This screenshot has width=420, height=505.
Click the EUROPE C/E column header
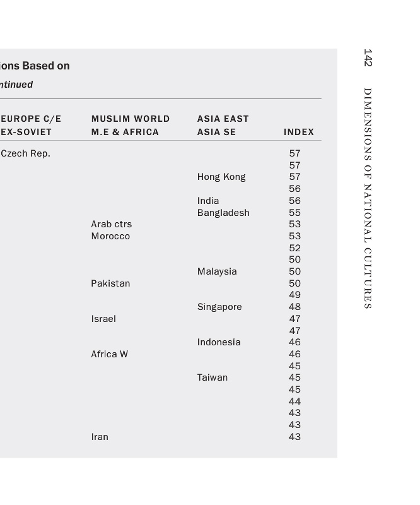31,119
